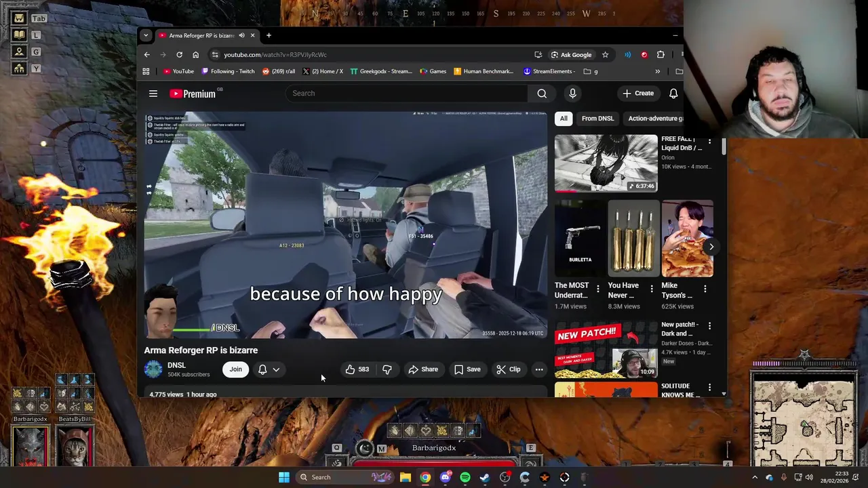Open Discord from the taskbar

coord(445,477)
